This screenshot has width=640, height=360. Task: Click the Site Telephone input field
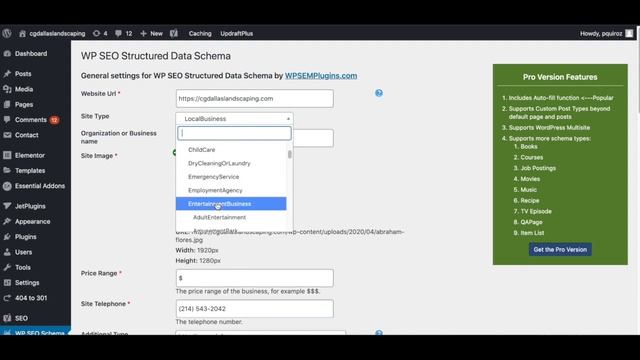(254, 309)
